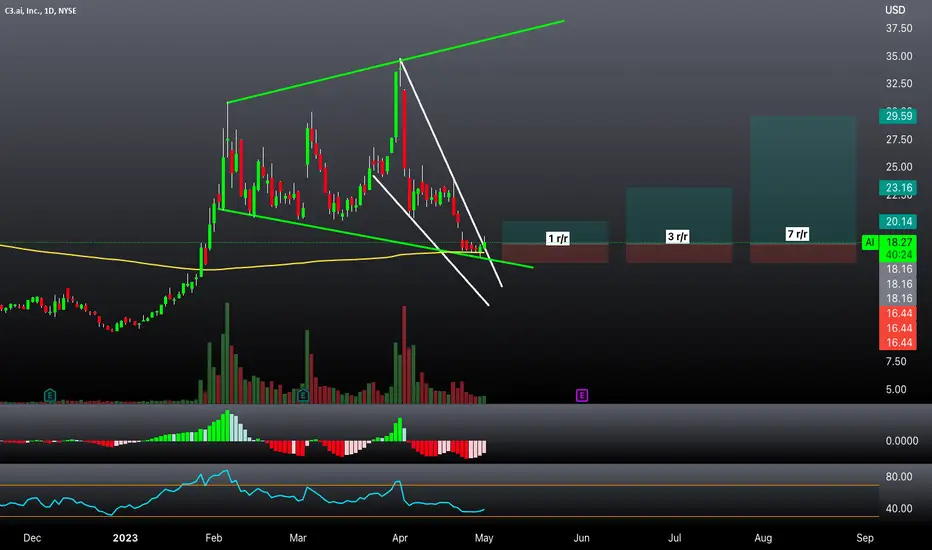This screenshot has width=932, height=550.
Task: Select the '7 r/r' position label
Action: pos(797,234)
